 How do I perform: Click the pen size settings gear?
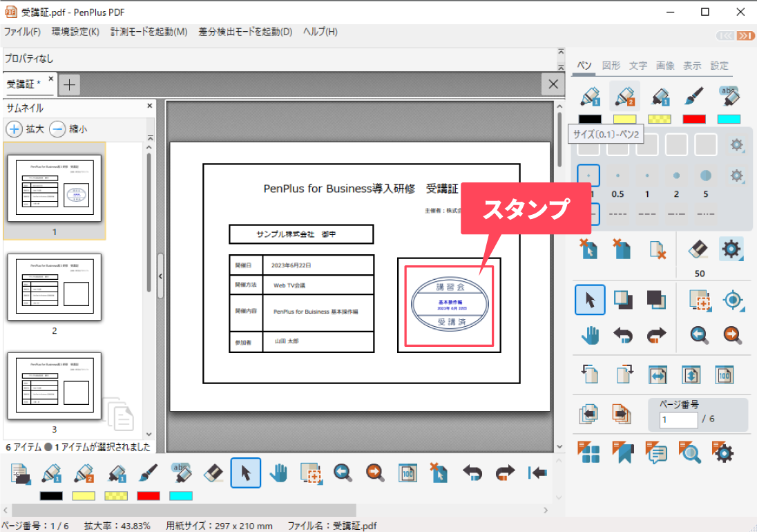pos(736,175)
